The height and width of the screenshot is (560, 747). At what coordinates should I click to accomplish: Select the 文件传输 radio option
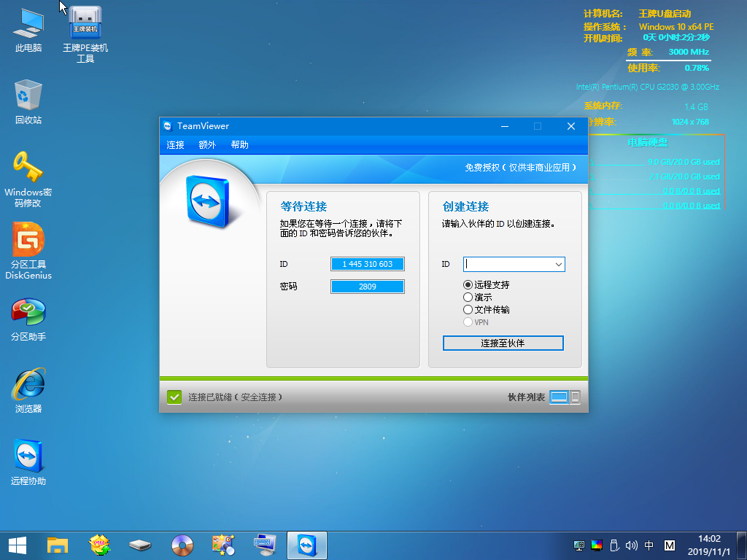click(x=487, y=309)
